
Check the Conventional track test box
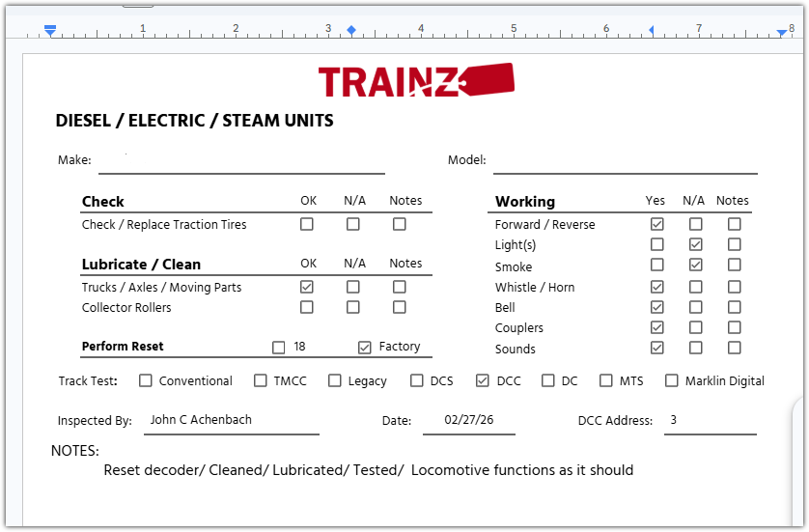click(x=146, y=380)
